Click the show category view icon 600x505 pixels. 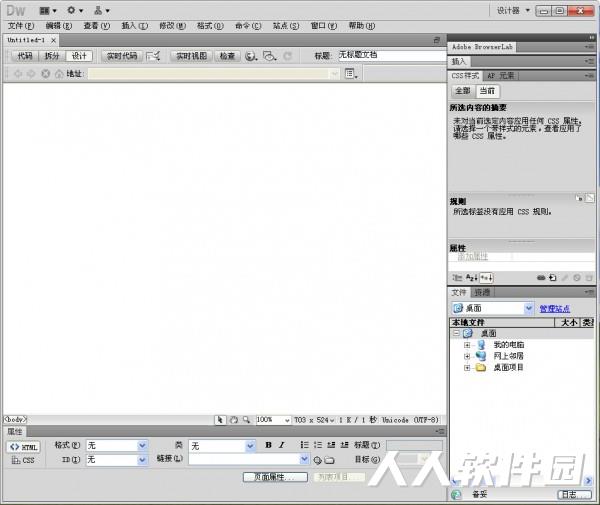click(x=457, y=278)
